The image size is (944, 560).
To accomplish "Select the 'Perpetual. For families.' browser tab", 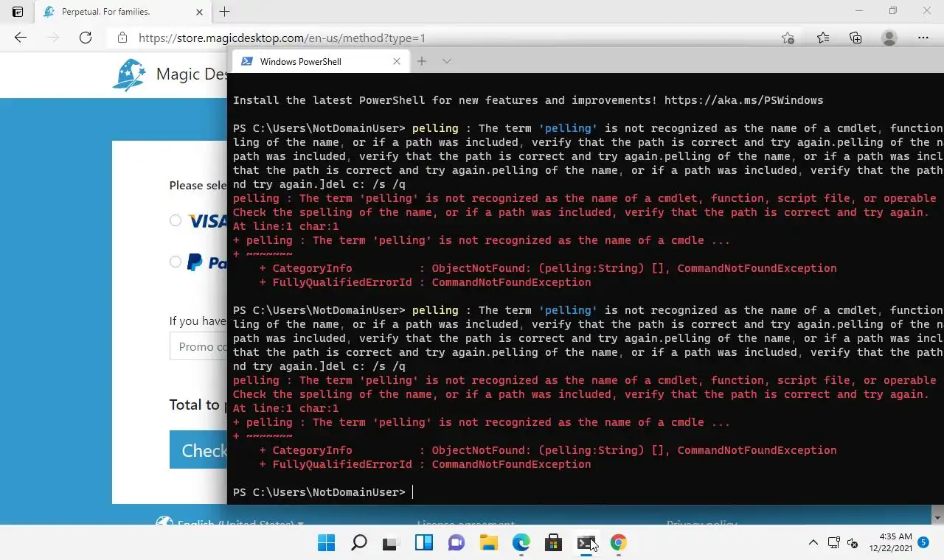I will [x=122, y=12].
